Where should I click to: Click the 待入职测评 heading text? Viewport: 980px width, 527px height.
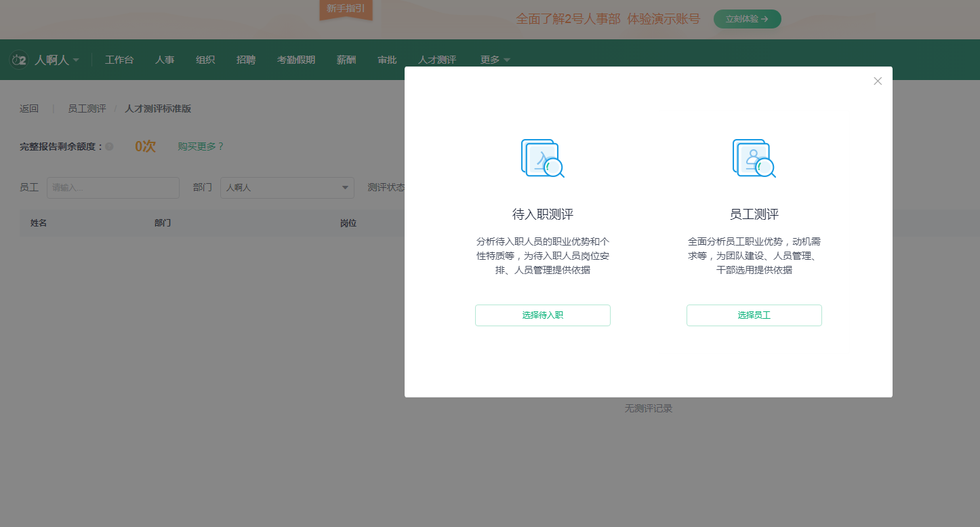pyautogui.click(x=543, y=215)
